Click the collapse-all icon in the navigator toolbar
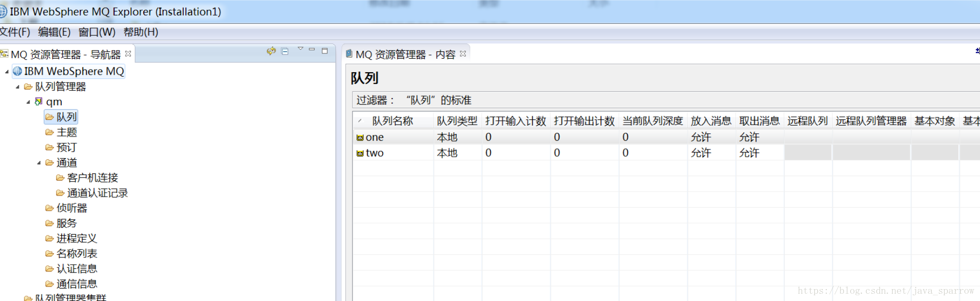 click(285, 51)
